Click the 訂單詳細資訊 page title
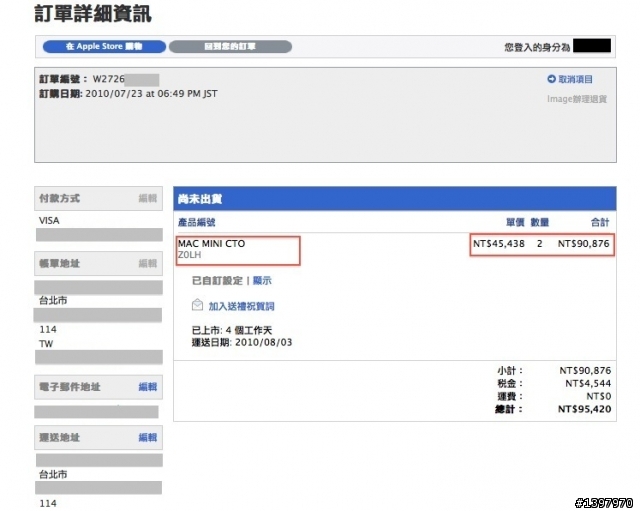Viewport: 640px width, 511px height. coord(93,13)
